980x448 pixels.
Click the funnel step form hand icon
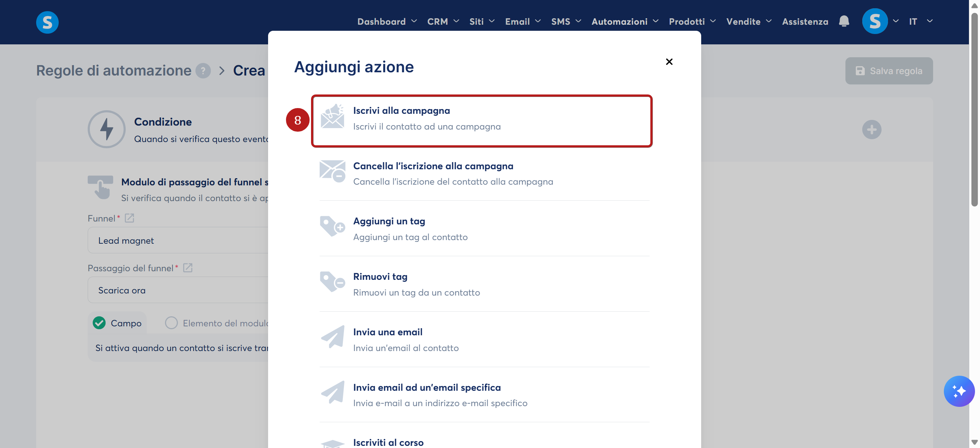[x=101, y=187]
